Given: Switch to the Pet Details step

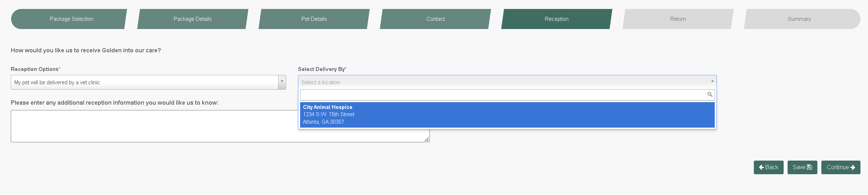Looking at the screenshot, I should coord(314,19).
